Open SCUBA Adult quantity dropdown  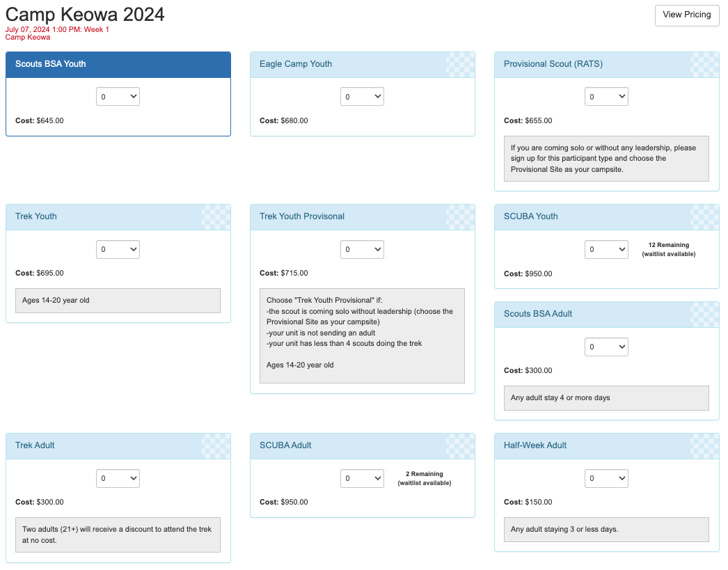(362, 478)
